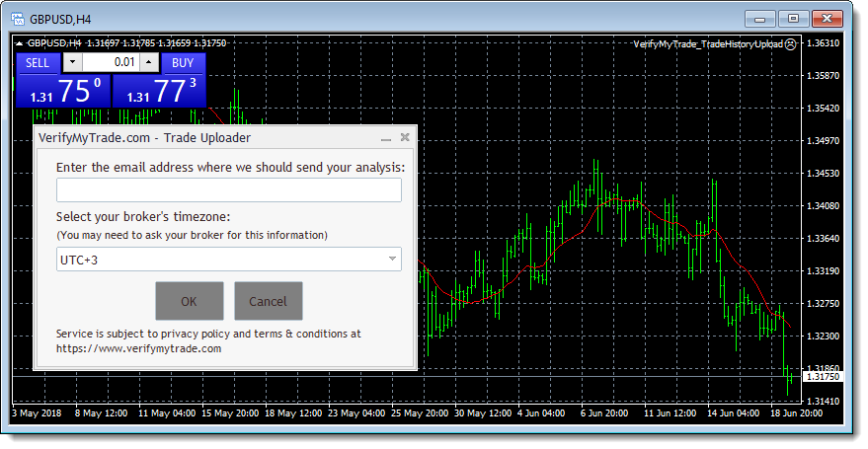868x449 pixels.
Task: Click the buy price 1.31 77 tile
Action: [x=159, y=91]
